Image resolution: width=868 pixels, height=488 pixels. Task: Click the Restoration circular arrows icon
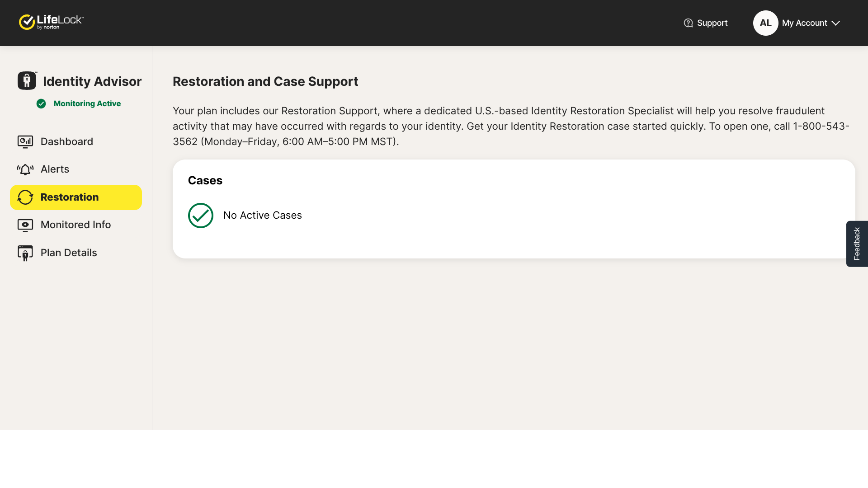point(25,197)
